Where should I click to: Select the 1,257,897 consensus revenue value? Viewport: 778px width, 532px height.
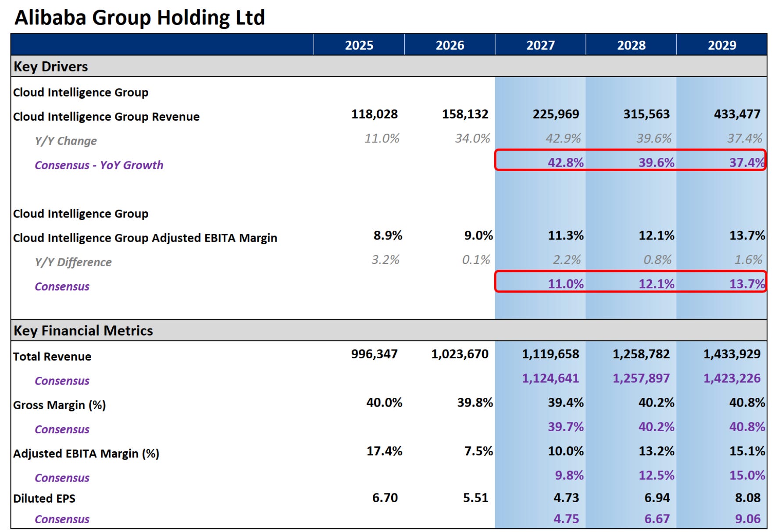point(642,378)
